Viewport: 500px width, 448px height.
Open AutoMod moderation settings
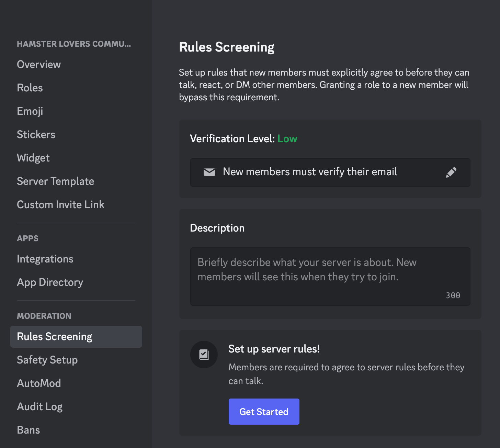tap(39, 383)
